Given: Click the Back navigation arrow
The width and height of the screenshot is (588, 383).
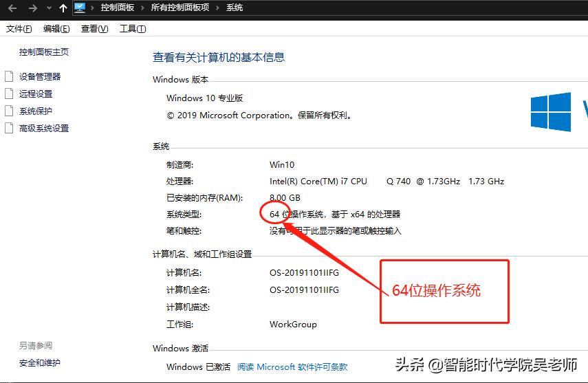Looking at the screenshot, I should [x=12, y=8].
